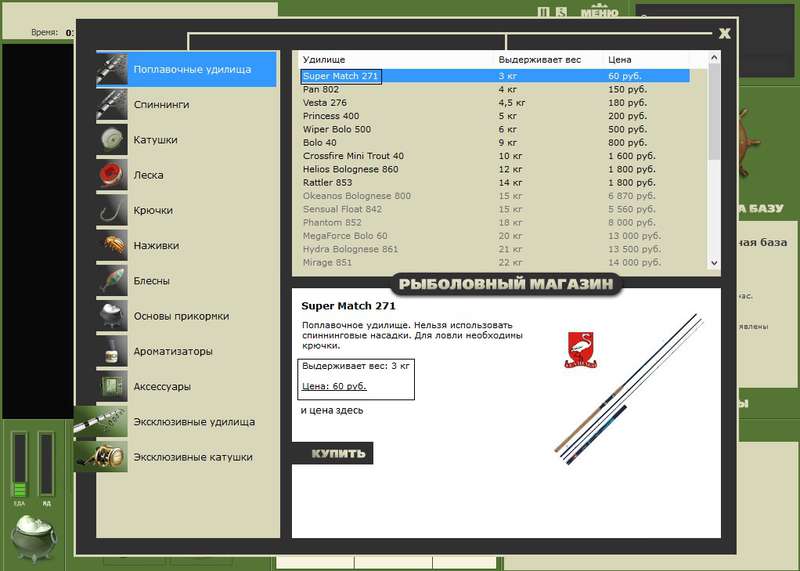
Task: Open the Основы прикормки pot icon
Action: (x=112, y=316)
